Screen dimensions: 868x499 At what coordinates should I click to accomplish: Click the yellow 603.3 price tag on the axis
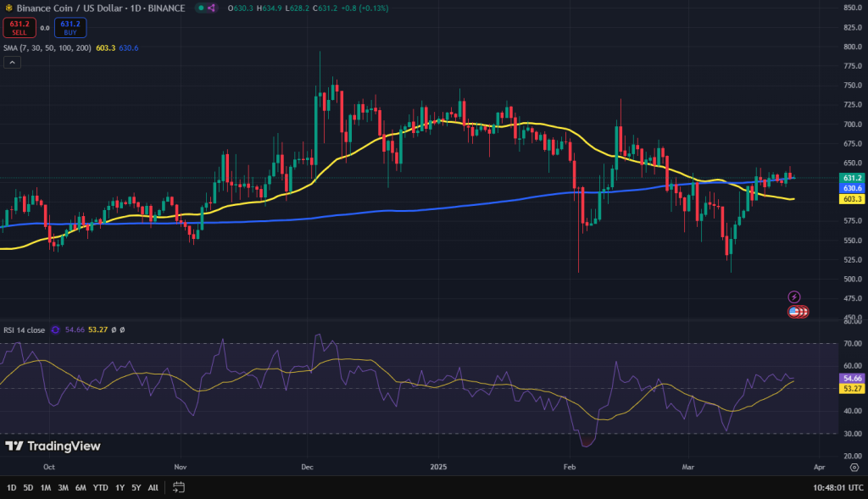coord(853,199)
